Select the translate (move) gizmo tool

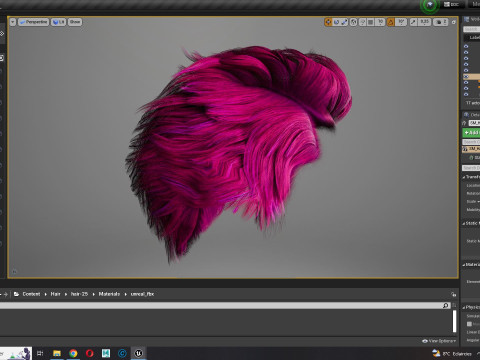pyautogui.click(x=328, y=22)
